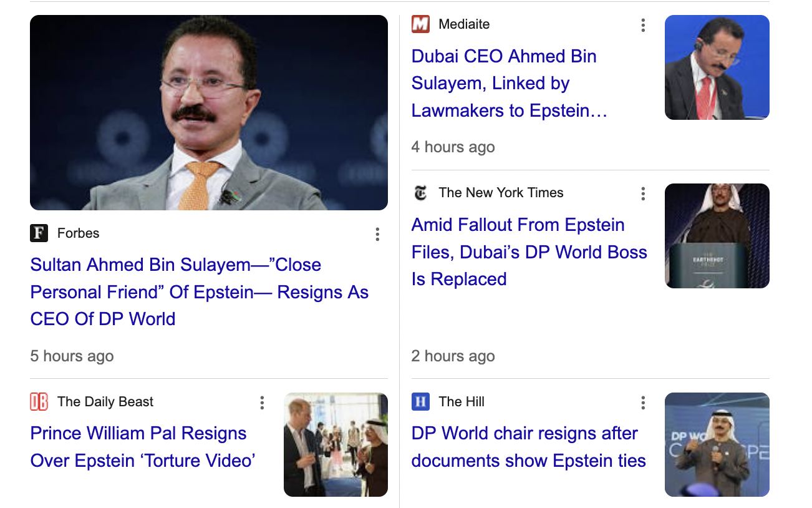Viewport: 812px width, 508px height.
Task: Click the Mediaite article thumbnail image
Action: click(717, 67)
